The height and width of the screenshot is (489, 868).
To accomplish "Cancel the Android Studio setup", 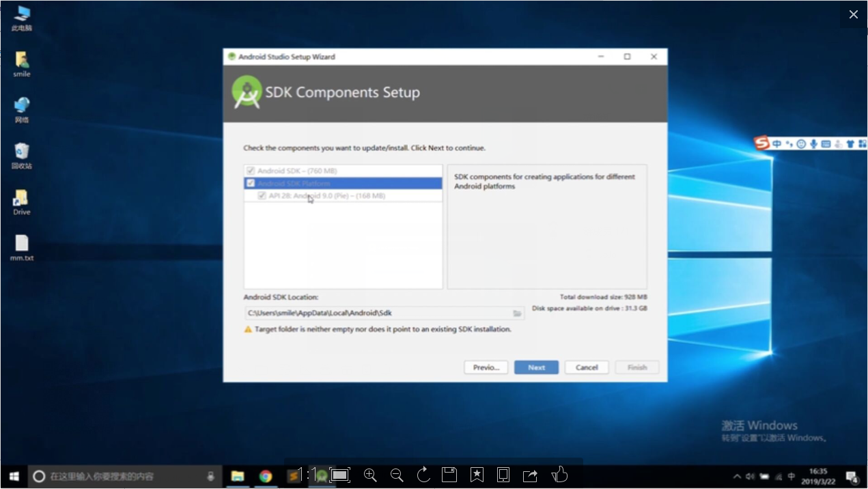I will [x=587, y=367].
